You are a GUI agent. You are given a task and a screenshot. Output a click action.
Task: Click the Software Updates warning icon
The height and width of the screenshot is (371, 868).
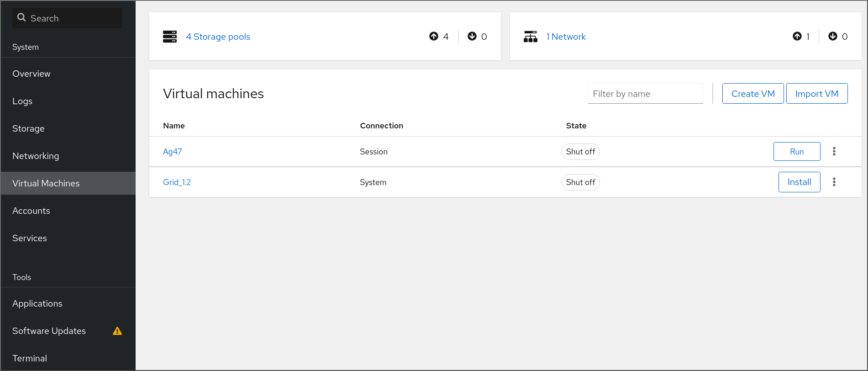click(x=117, y=331)
